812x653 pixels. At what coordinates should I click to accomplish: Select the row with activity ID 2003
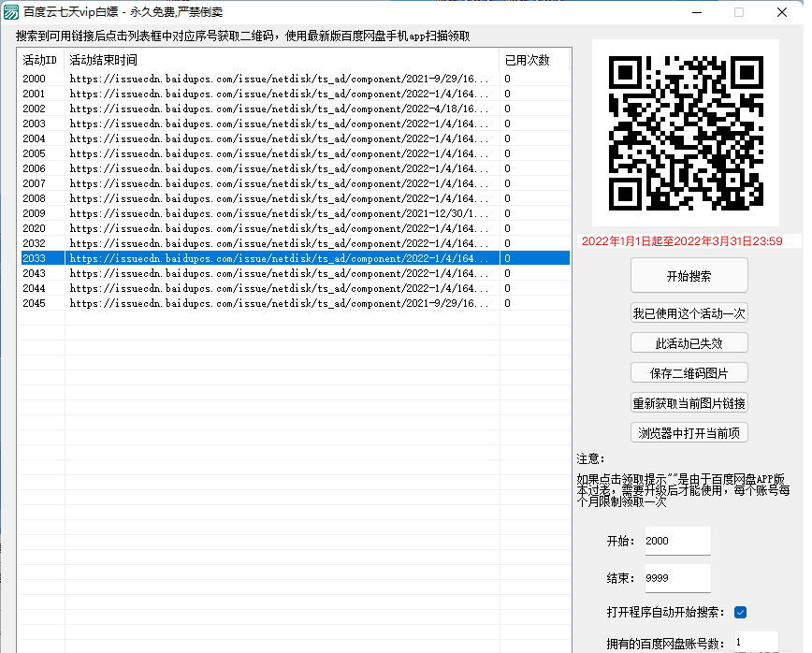[x=296, y=123]
